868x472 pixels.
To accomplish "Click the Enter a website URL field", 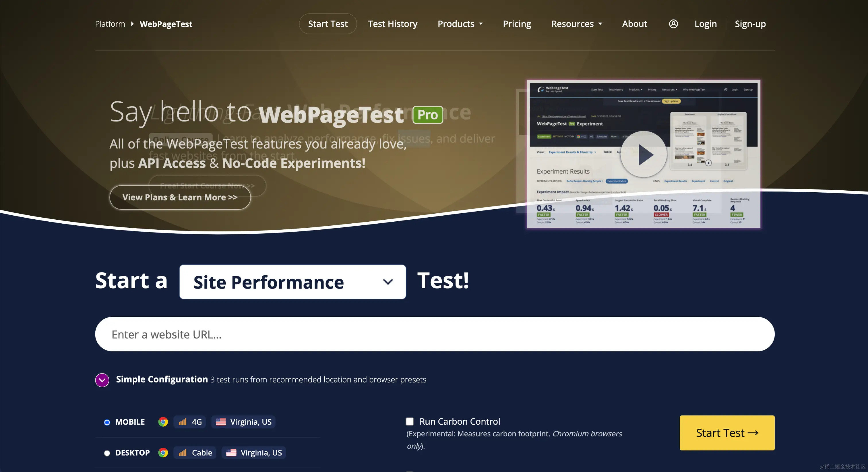I will point(435,334).
